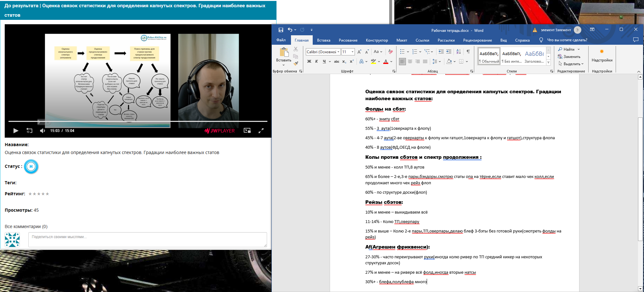Open Выделить dropdown
Viewport: 644px width, 292px height.
click(571, 64)
